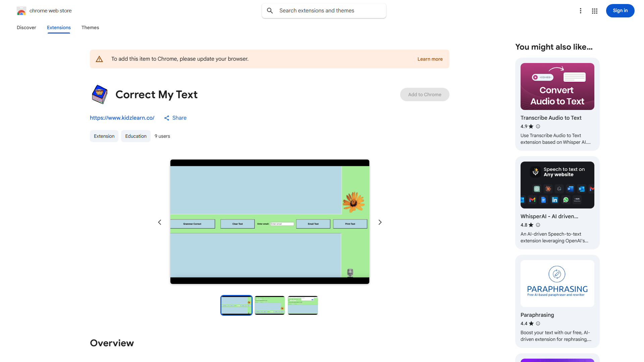Click the Chrome Web Store logo icon
This screenshot has width=644, height=362.
pos(21,11)
